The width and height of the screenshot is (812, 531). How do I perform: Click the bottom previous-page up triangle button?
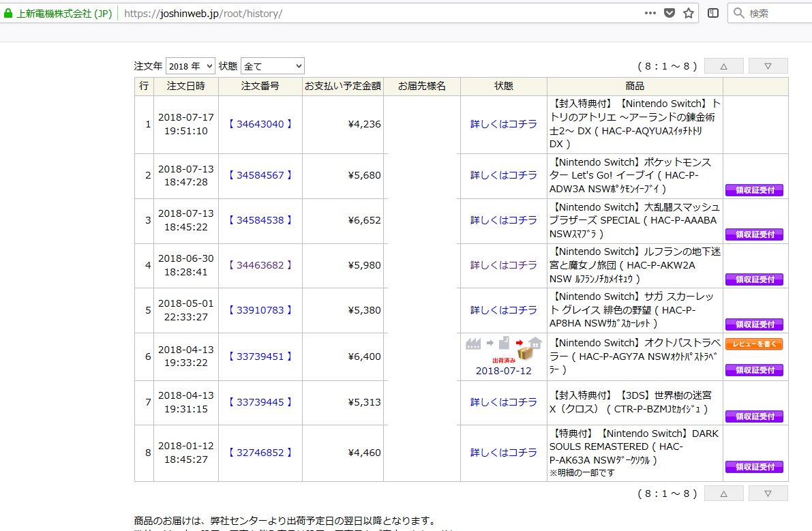pos(724,494)
